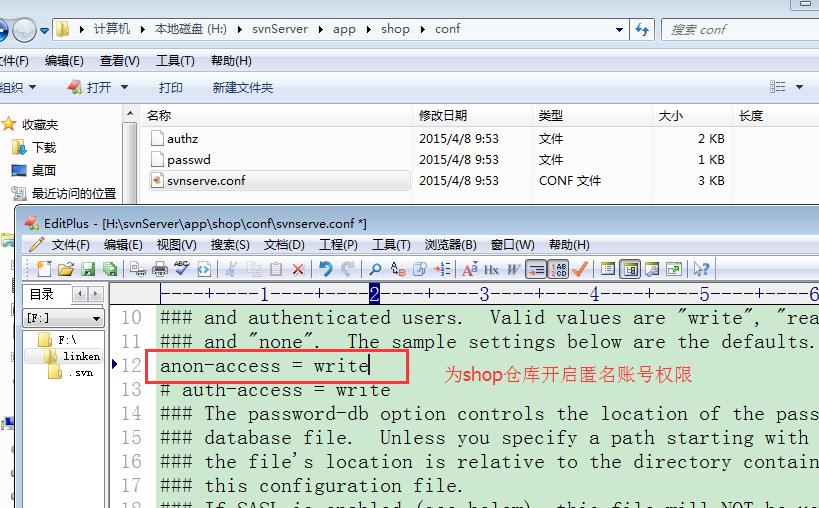Viewport: 819px width, 508px height.
Task: Sort by the 名称 column header
Action: click(159, 115)
